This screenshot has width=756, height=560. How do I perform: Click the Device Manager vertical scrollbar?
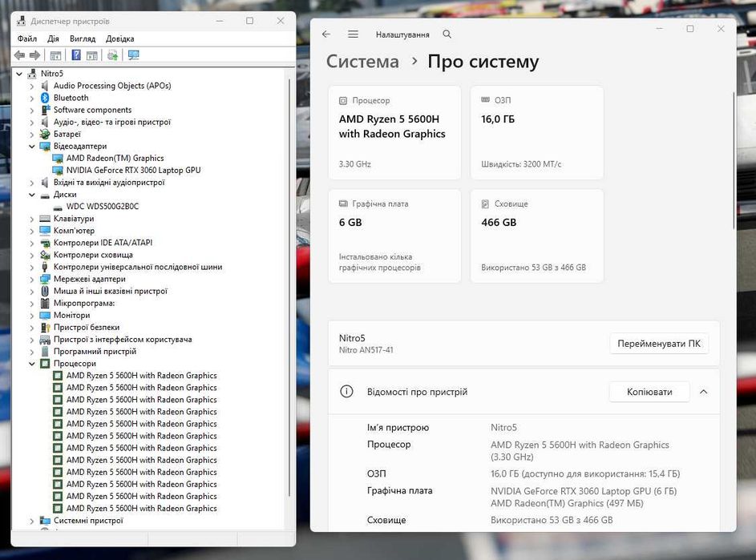289,287
